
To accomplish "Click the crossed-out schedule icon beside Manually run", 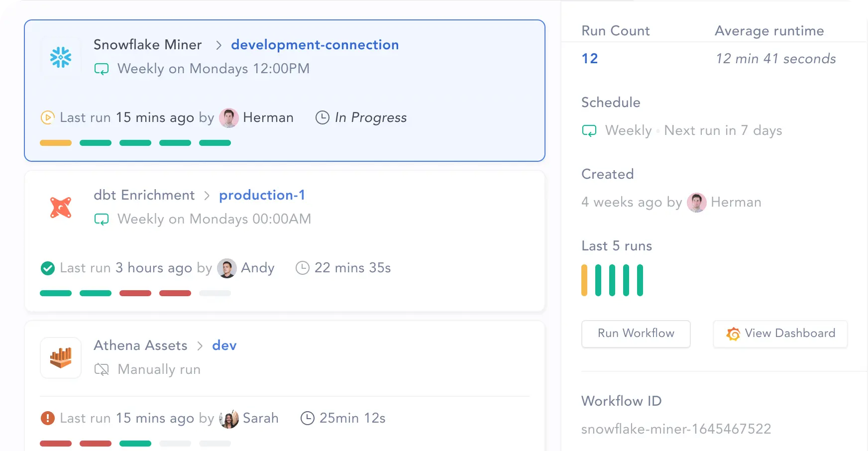I will pyautogui.click(x=102, y=369).
